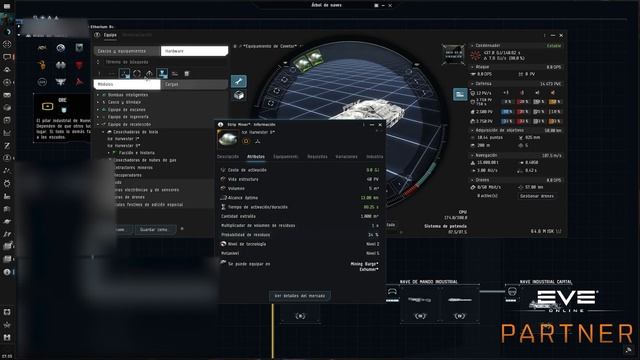
Task: Switch to the Hardware tab
Action: [194, 51]
